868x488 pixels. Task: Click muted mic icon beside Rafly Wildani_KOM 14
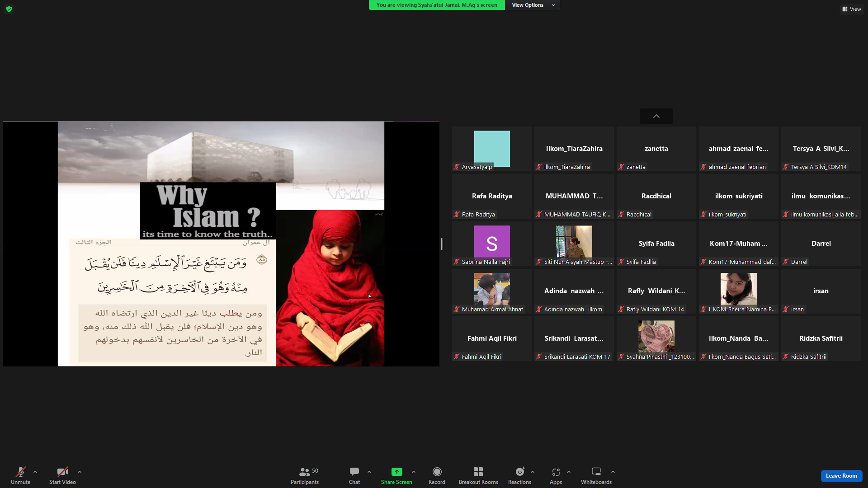621,309
